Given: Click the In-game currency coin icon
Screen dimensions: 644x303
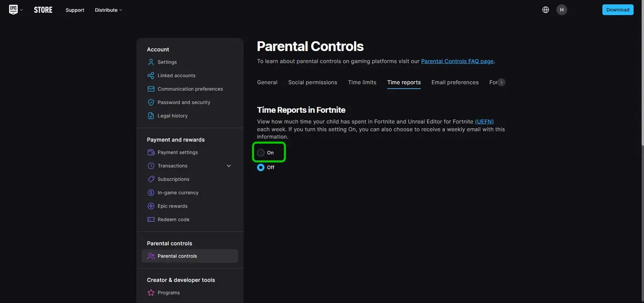Looking at the screenshot, I should point(151,193).
